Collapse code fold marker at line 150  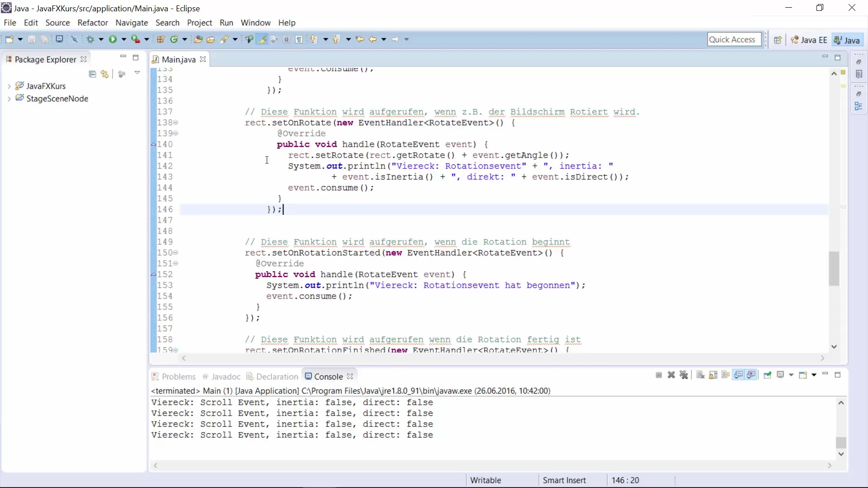click(x=176, y=253)
